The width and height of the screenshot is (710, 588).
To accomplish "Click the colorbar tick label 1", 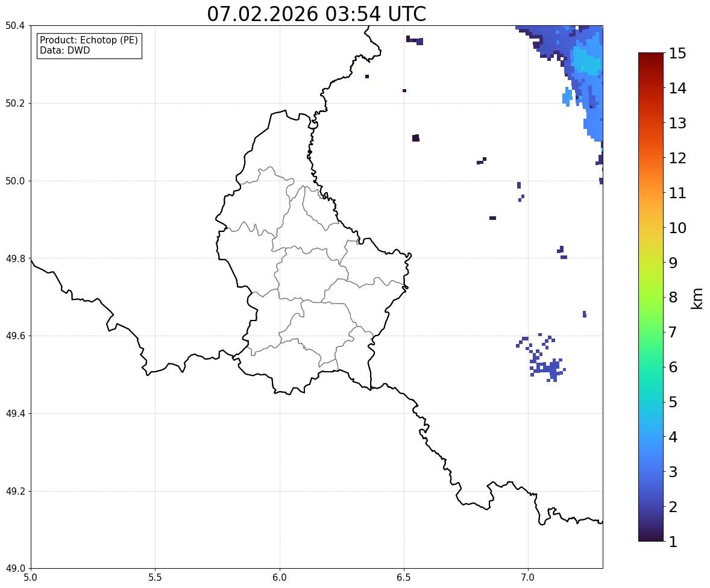I will coord(673,542).
